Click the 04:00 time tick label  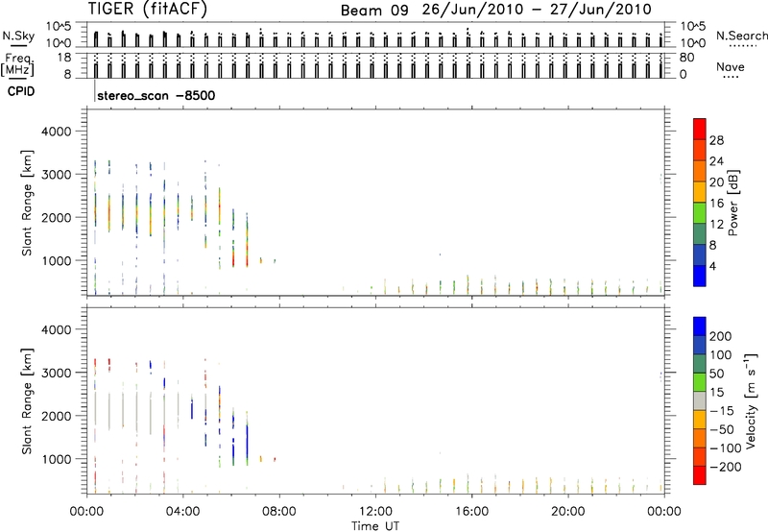coord(182,512)
